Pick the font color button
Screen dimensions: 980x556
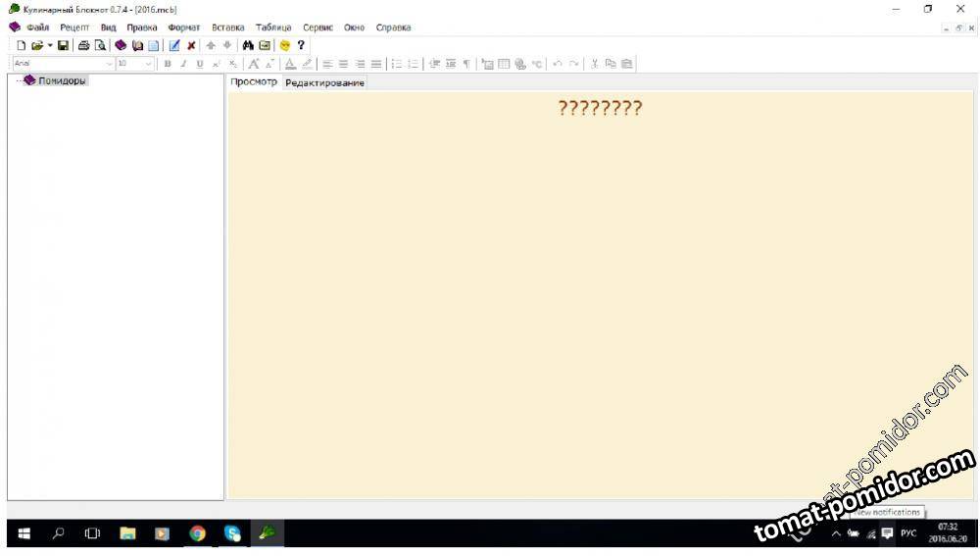tap(290, 64)
